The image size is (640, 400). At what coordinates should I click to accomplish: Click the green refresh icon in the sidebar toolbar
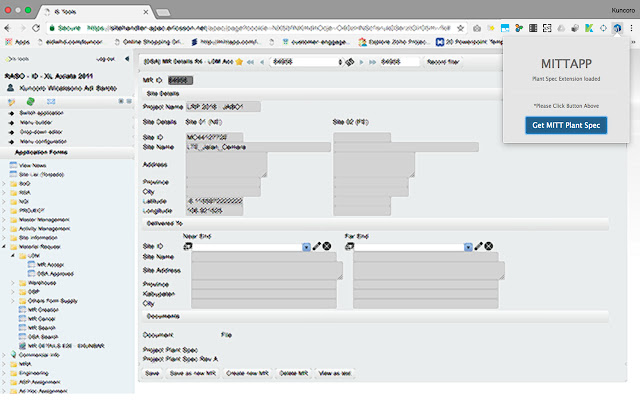pos(30,101)
